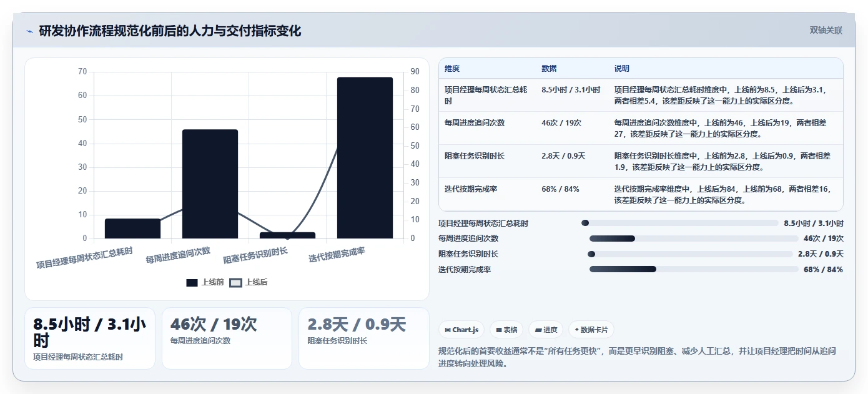Select the 数据卡片 chip
Viewport: 868px width, 394px height.
tap(591, 330)
